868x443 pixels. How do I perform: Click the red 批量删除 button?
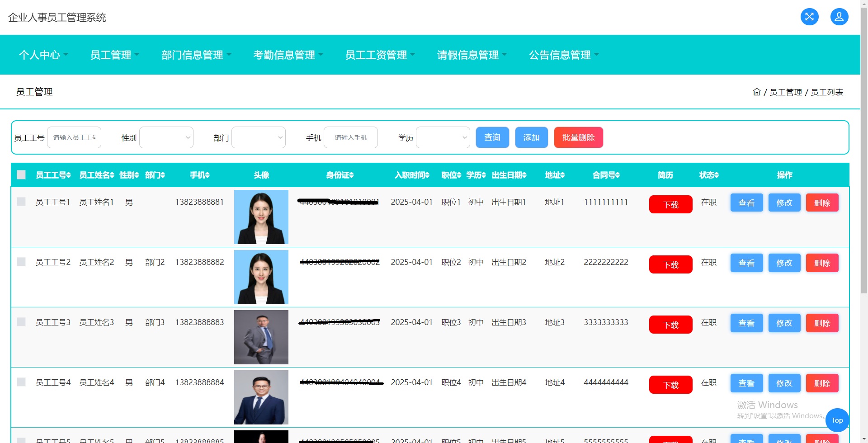[578, 137]
